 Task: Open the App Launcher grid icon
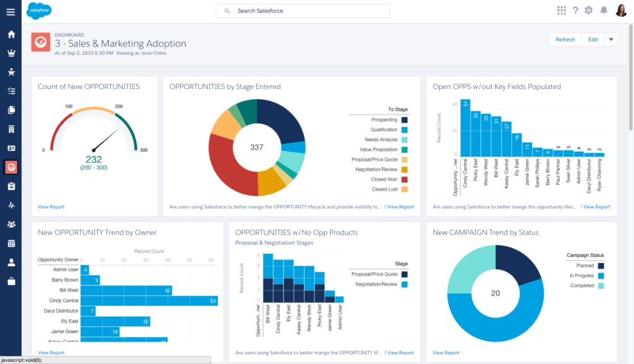(x=561, y=11)
